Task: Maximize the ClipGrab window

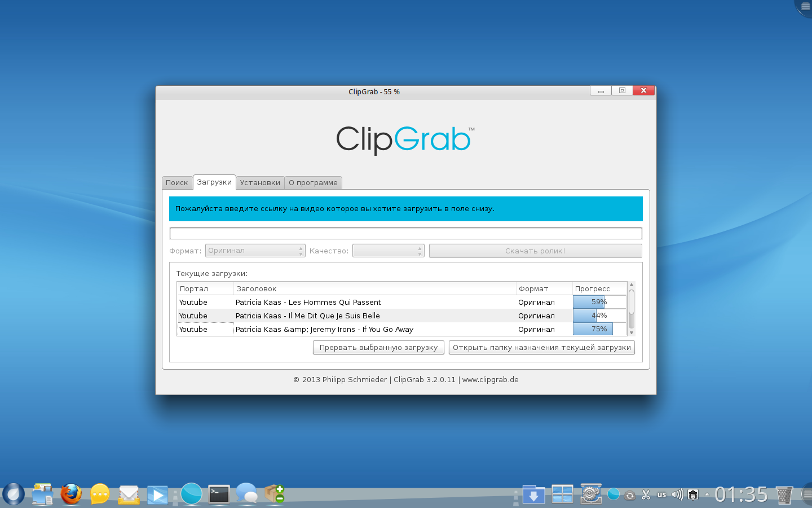Action: [x=622, y=91]
